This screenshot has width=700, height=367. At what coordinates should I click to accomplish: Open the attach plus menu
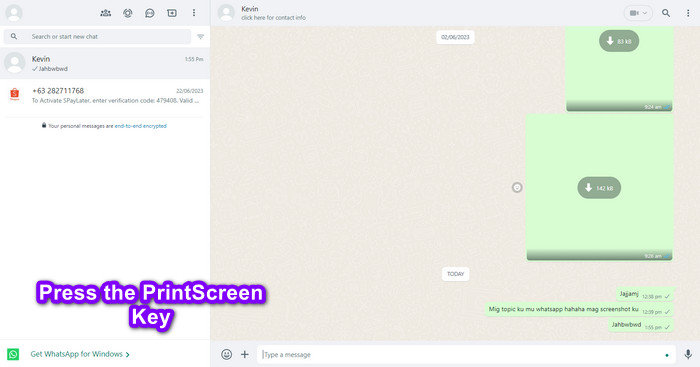coord(245,354)
